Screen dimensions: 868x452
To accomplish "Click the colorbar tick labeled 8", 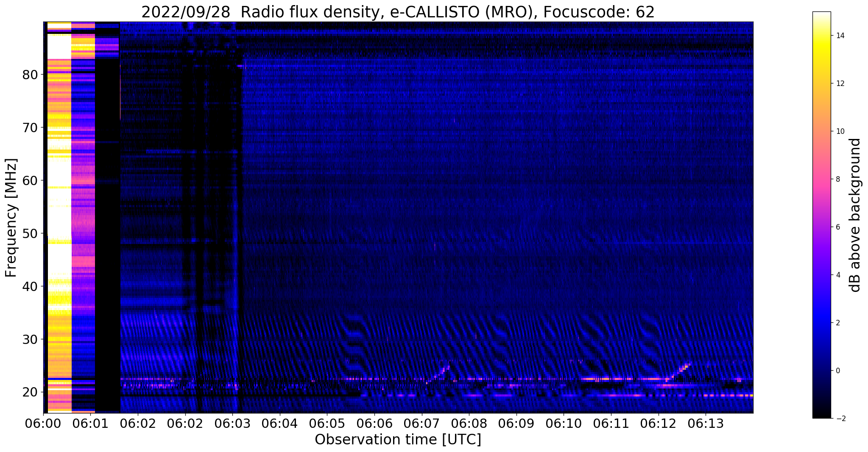I will (x=837, y=179).
